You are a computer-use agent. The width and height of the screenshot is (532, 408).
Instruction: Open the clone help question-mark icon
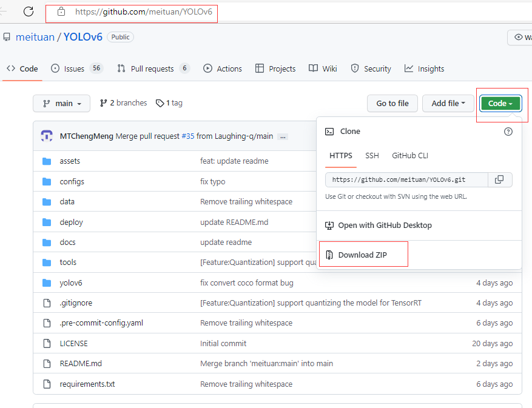pos(508,132)
